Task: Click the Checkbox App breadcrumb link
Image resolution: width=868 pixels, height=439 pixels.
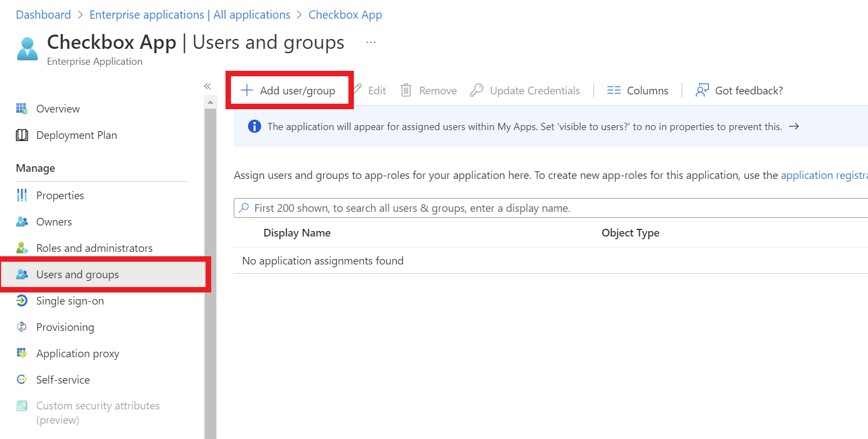Action: (x=346, y=15)
